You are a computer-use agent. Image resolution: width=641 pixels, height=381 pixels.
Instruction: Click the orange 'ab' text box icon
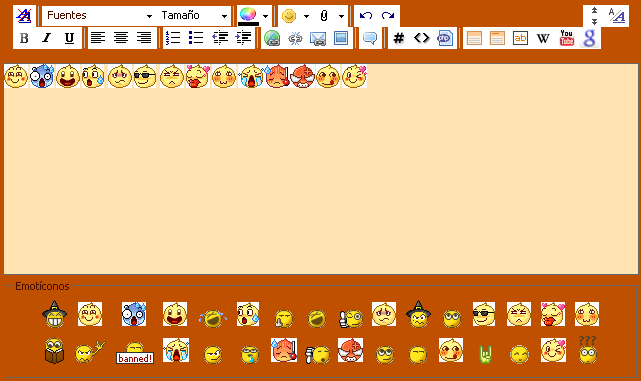(520, 38)
